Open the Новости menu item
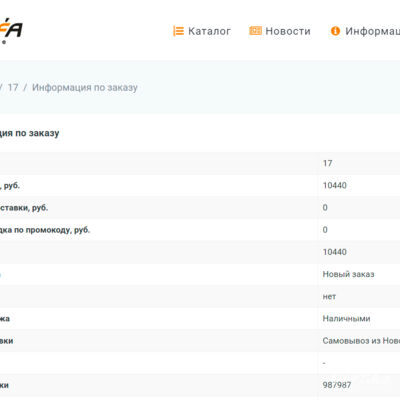Image resolution: width=400 pixels, height=400 pixels. pos(288,31)
